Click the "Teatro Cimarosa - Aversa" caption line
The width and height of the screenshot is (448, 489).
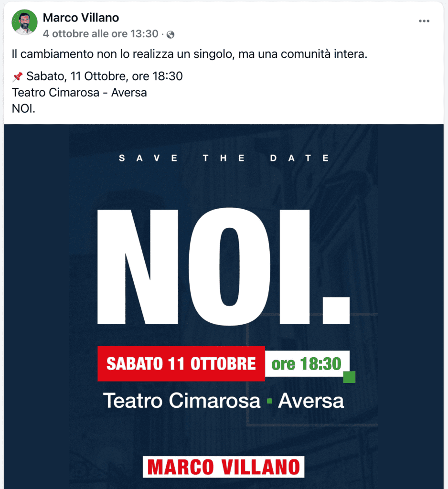pos(79,93)
